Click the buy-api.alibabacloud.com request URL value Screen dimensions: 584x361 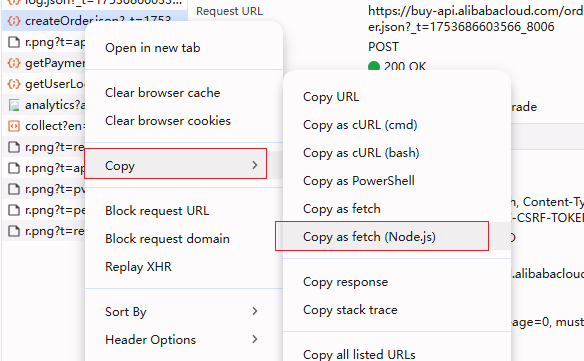[x=476, y=19]
